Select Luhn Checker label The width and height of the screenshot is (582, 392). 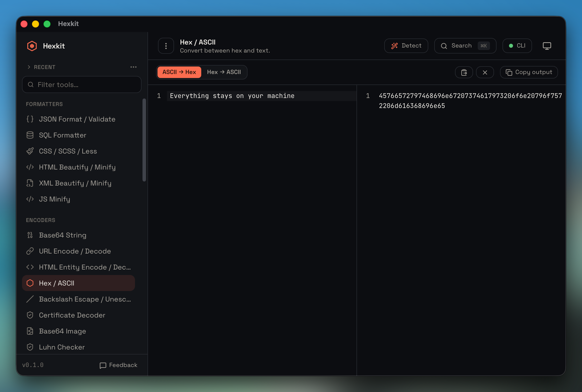coord(62,347)
